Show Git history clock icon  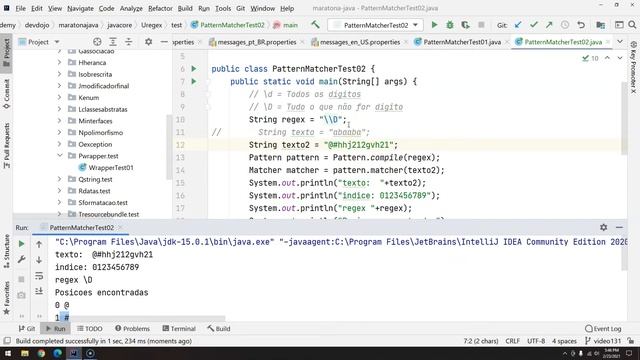[565, 25]
